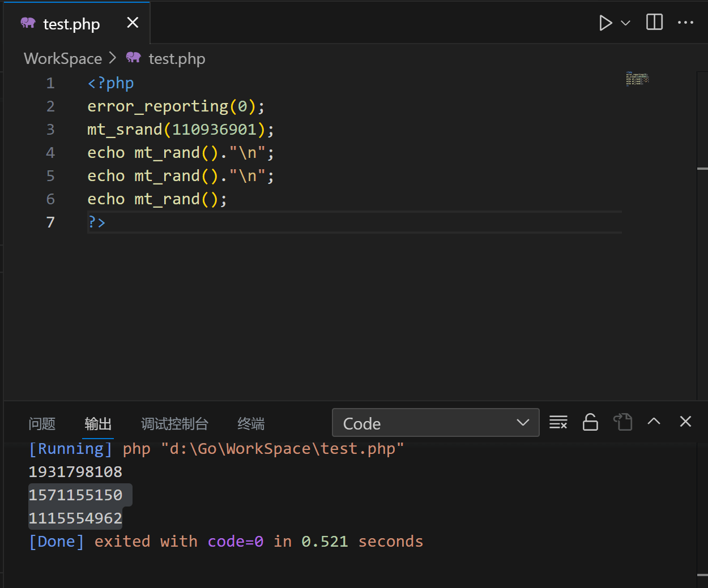The width and height of the screenshot is (708, 588).
Task: Open output log in editor
Action: pyautogui.click(x=622, y=422)
